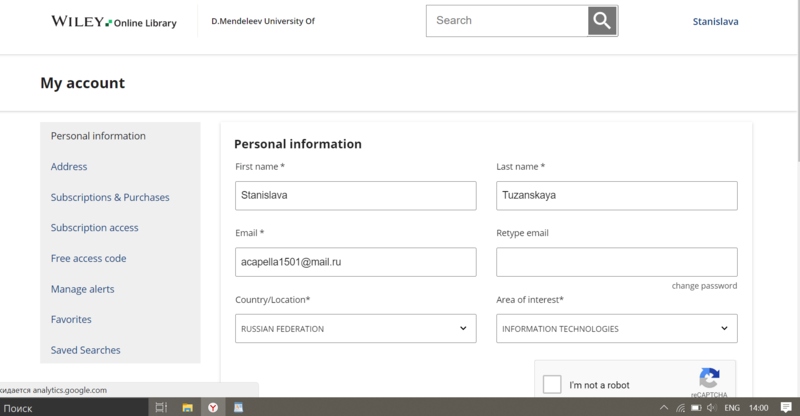
Task: Click the reCAPTCHA logo icon
Action: (x=709, y=378)
